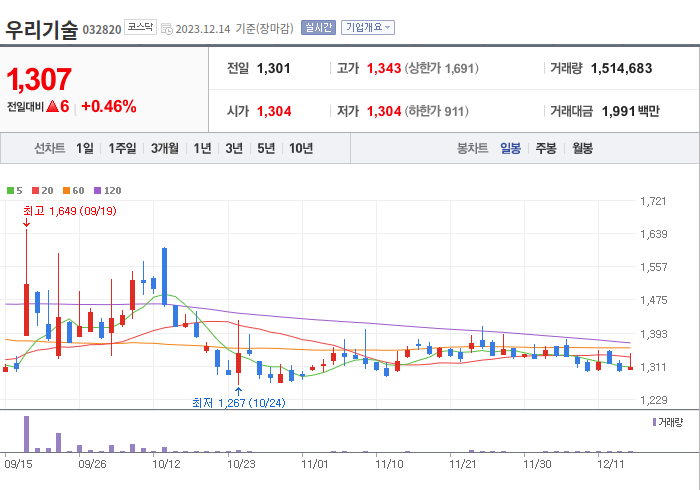Click the +0.46% change value
The height and width of the screenshot is (490, 700).
coord(109,107)
